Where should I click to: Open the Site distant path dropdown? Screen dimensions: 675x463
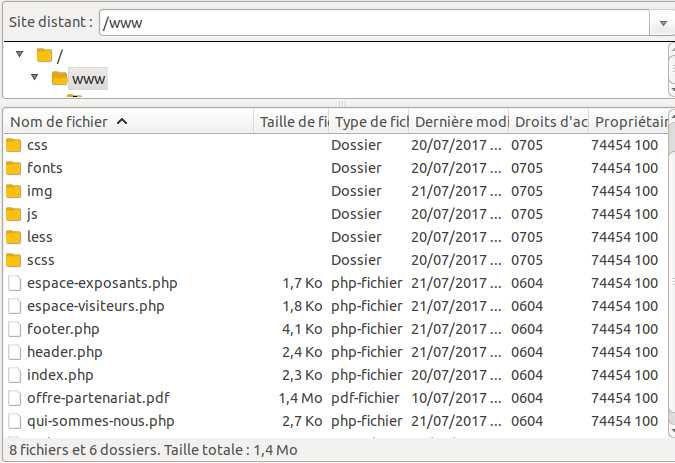coord(663,23)
